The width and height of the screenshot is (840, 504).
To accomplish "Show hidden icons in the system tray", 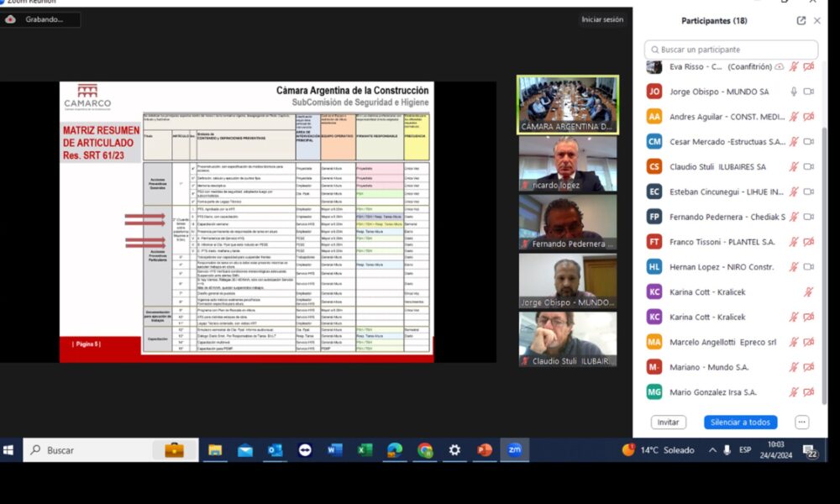I will (712, 450).
